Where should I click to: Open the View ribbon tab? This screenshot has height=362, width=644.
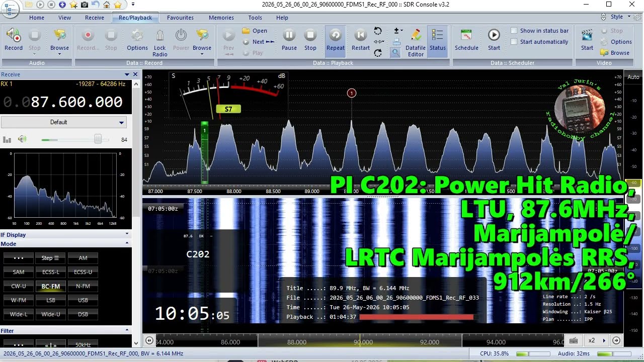(64, 18)
